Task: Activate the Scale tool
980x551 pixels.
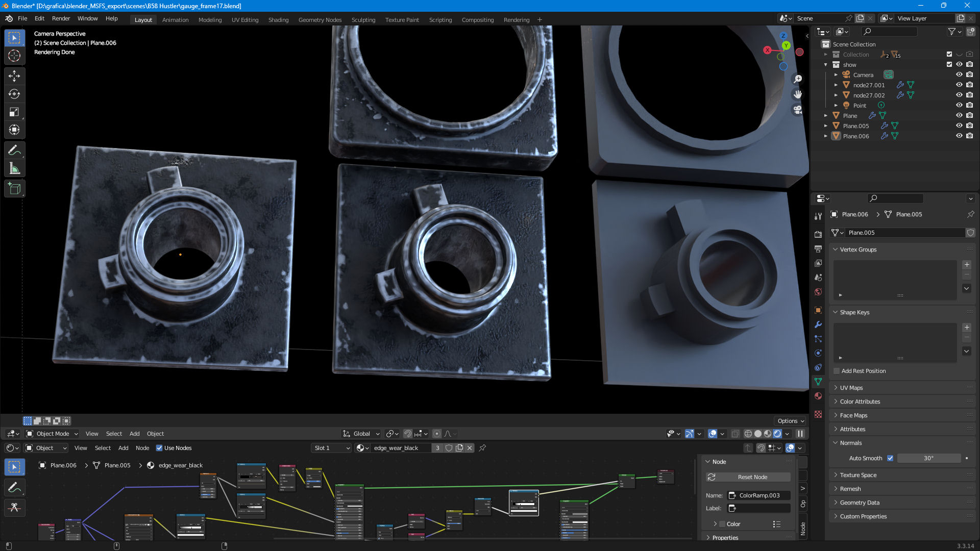Action: 14,112
